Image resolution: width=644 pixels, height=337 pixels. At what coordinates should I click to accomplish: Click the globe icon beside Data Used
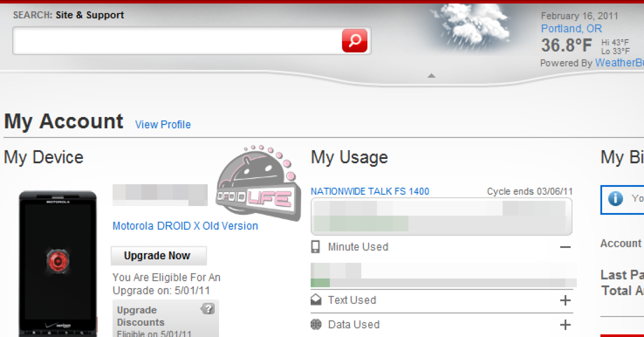coord(316,325)
